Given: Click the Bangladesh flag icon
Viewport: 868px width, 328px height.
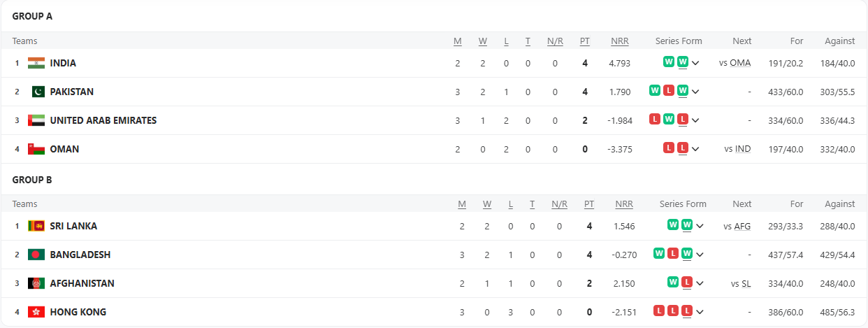Looking at the screenshot, I should 36,255.
